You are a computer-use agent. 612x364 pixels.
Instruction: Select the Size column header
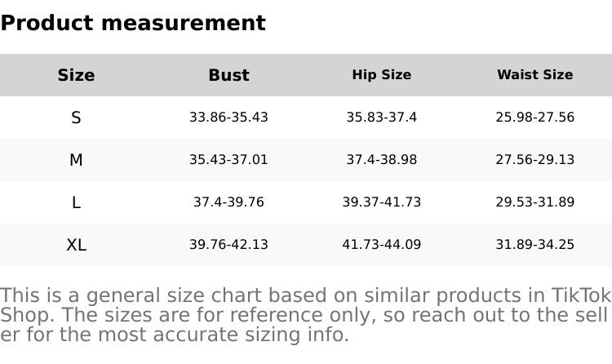click(76, 75)
